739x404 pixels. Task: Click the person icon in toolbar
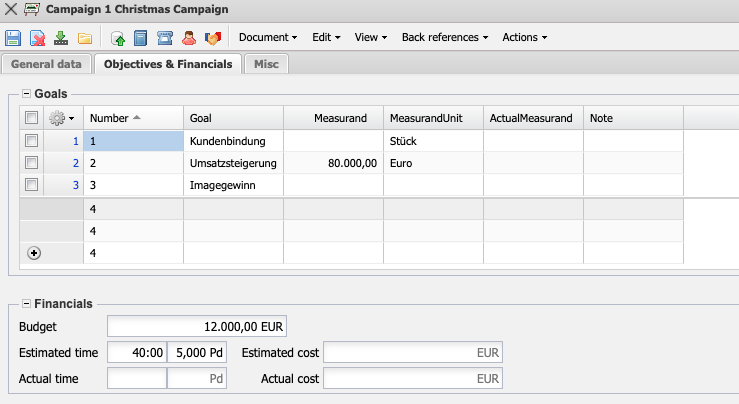188,38
